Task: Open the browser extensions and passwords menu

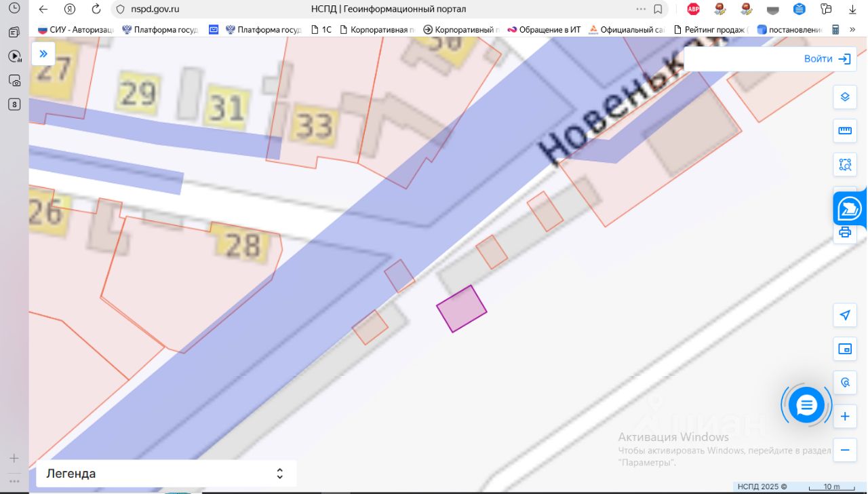Action: tap(826, 9)
